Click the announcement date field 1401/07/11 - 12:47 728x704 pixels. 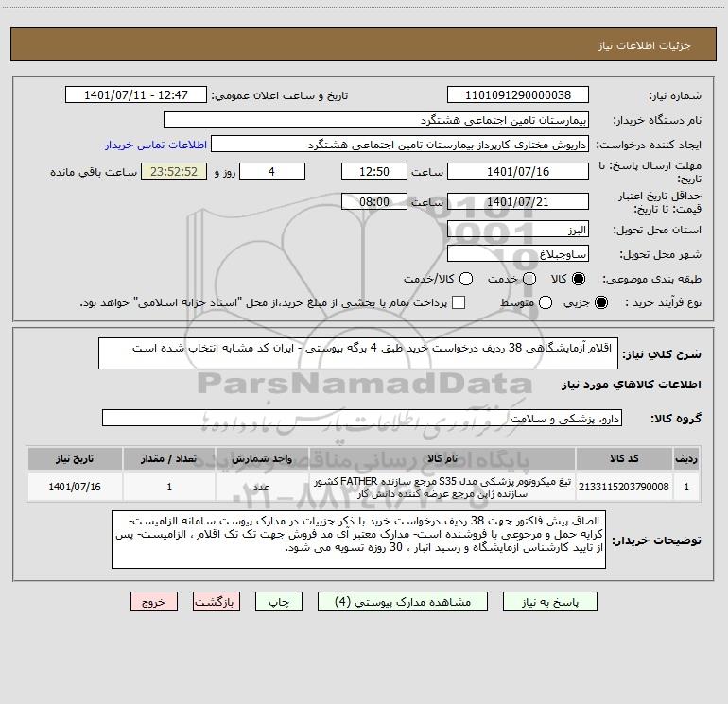[136, 95]
